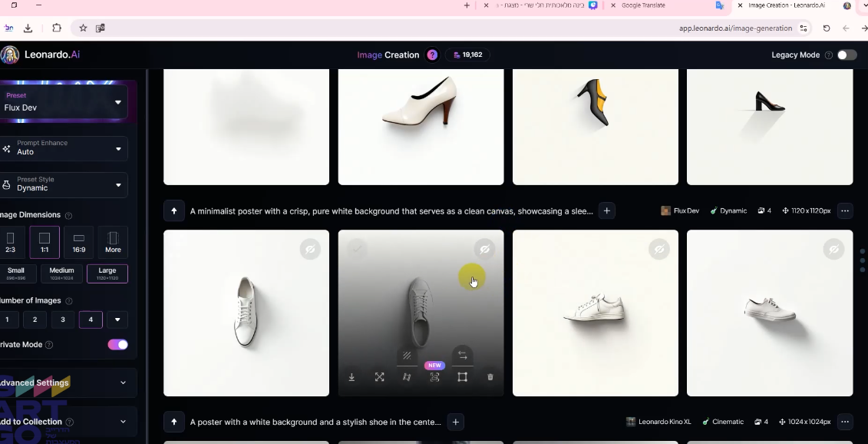Reuse the minimalist poster prompt up-arrow
Viewport: 868px width, 444px height.
pos(173,211)
